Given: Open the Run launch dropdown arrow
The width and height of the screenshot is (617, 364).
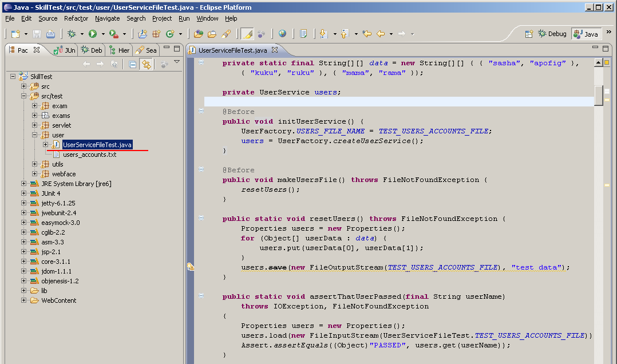Looking at the screenshot, I should coord(103,34).
